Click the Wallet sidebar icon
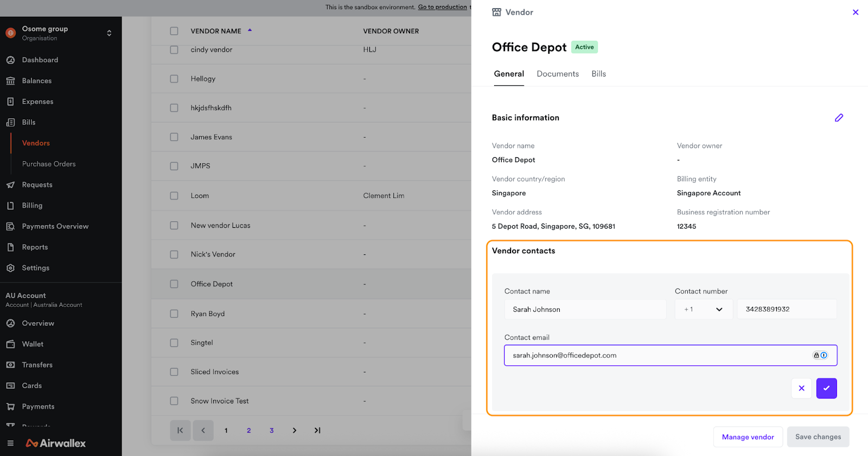Viewport: 868px width, 456px height. pyautogui.click(x=10, y=344)
